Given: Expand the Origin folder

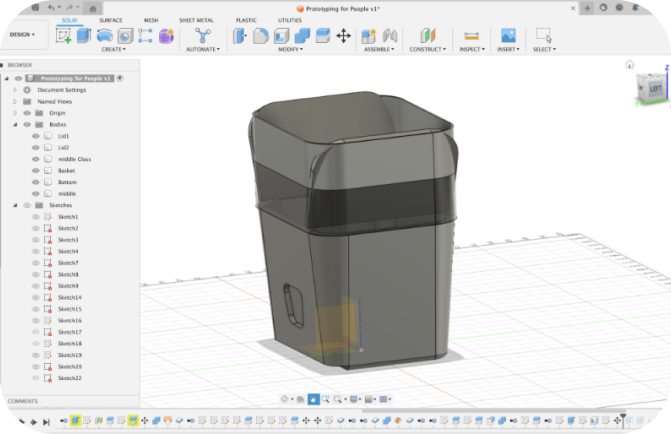Looking at the screenshot, I should tap(15, 113).
